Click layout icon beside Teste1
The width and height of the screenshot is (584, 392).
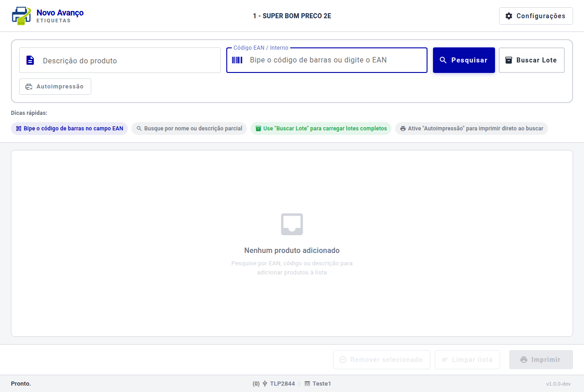point(308,384)
